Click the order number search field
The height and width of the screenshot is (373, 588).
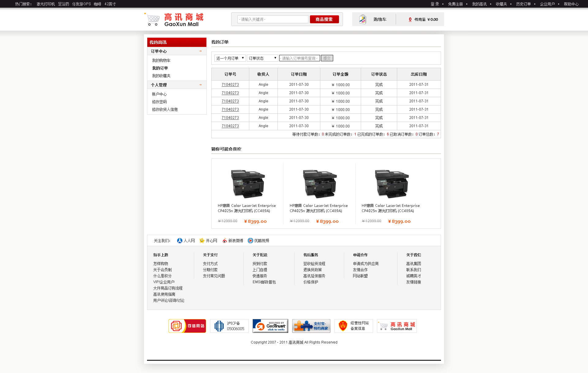click(299, 58)
